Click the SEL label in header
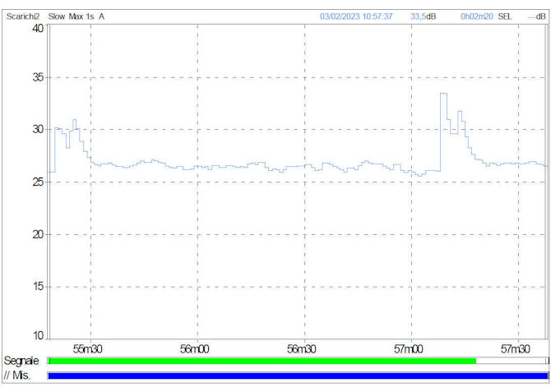The width and height of the screenshot is (551, 392). tap(505, 16)
